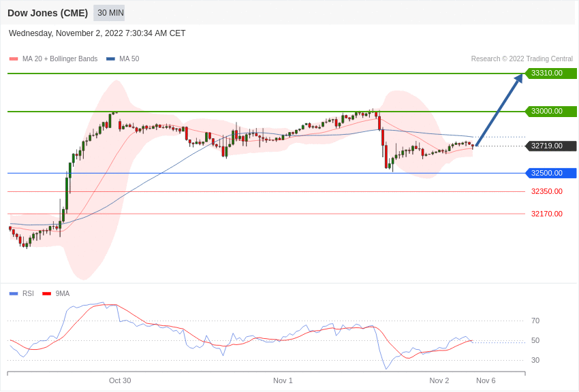Click the blue upward forecast arrow
Screen dimensions: 579x392
(x=499, y=110)
